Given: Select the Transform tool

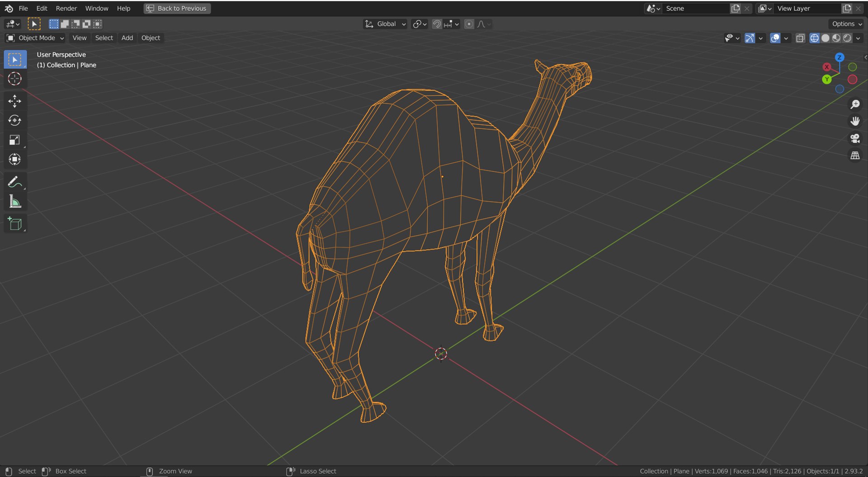Looking at the screenshot, I should tap(15, 160).
